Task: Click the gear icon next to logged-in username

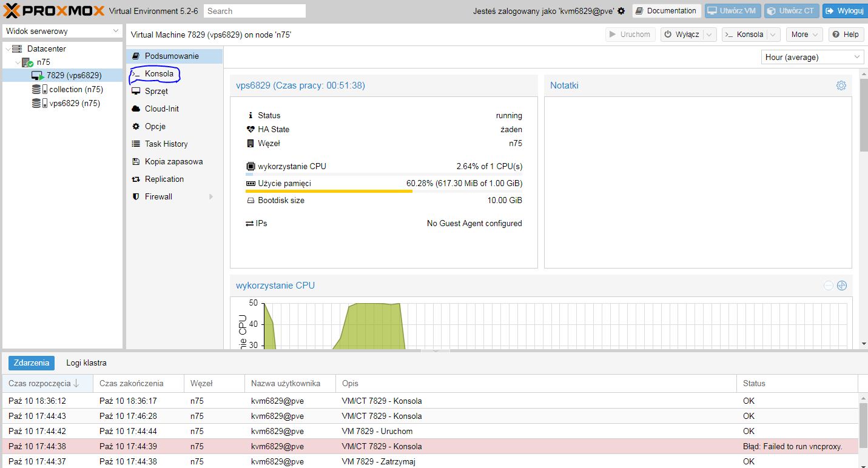Action: coord(621,11)
